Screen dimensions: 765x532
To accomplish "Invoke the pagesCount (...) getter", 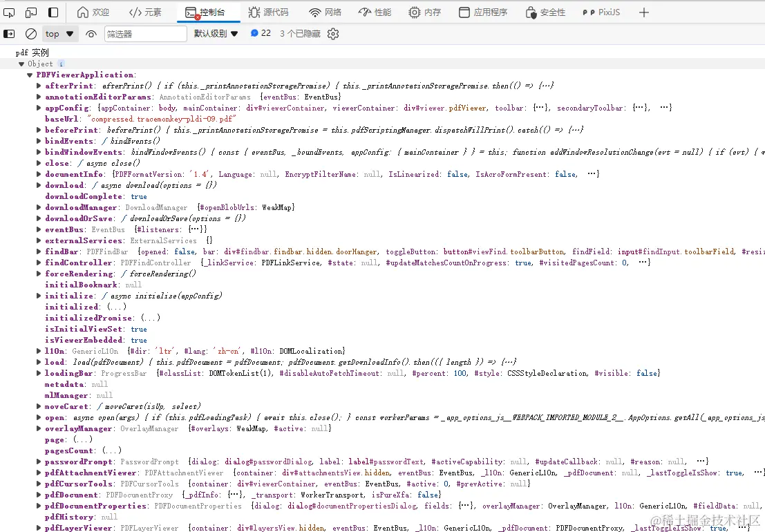I will point(112,450).
